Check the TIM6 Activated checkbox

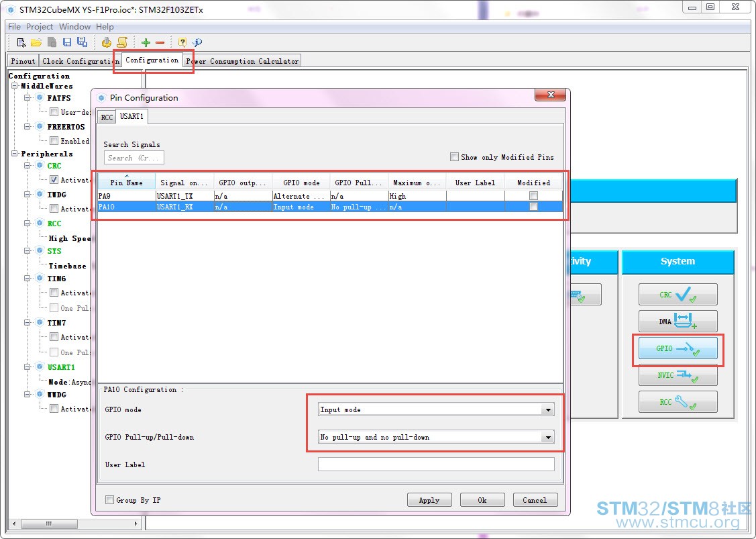point(54,293)
